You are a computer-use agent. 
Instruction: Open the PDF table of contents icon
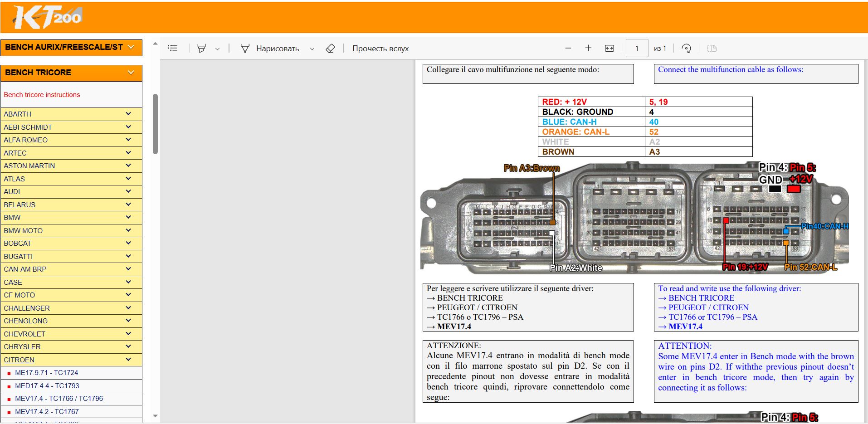coord(172,48)
